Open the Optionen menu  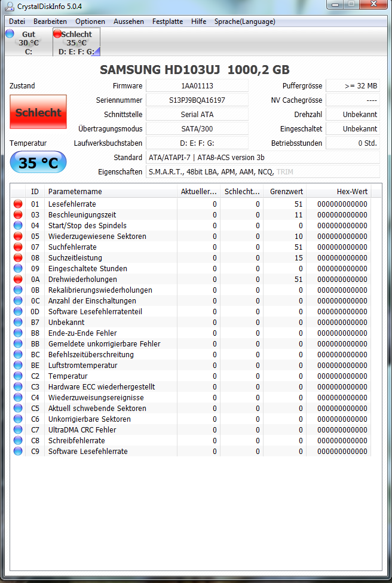click(90, 22)
